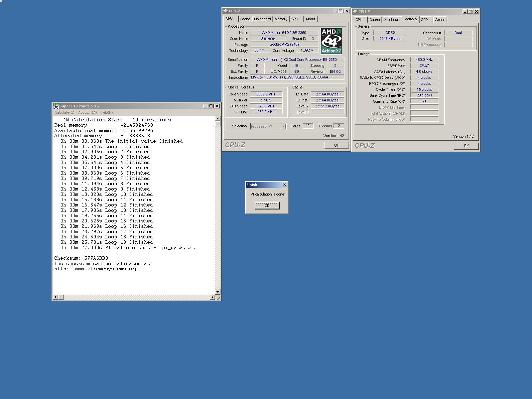Click the Loop 19 finished line
Viewport: 532px width, 399px height.
pyautogui.click(x=107, y=242)
